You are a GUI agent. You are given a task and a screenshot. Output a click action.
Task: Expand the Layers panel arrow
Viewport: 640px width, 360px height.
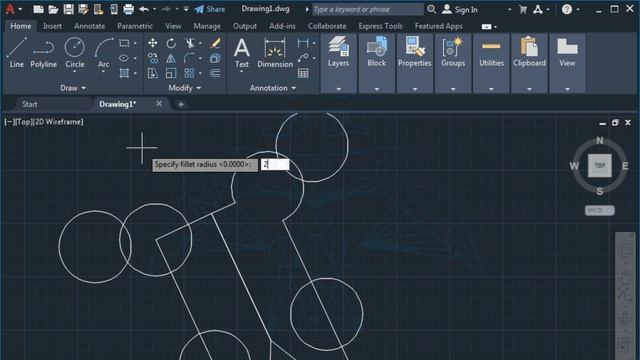click(338, 89)
